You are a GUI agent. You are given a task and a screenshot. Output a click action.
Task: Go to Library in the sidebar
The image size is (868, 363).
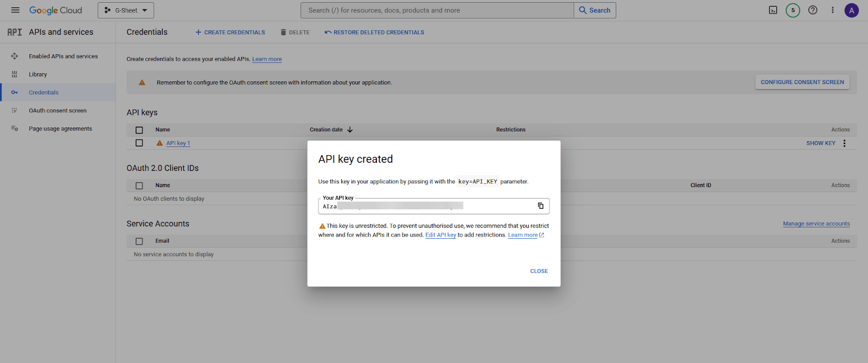pyautogui.click(x=38, y=74)
